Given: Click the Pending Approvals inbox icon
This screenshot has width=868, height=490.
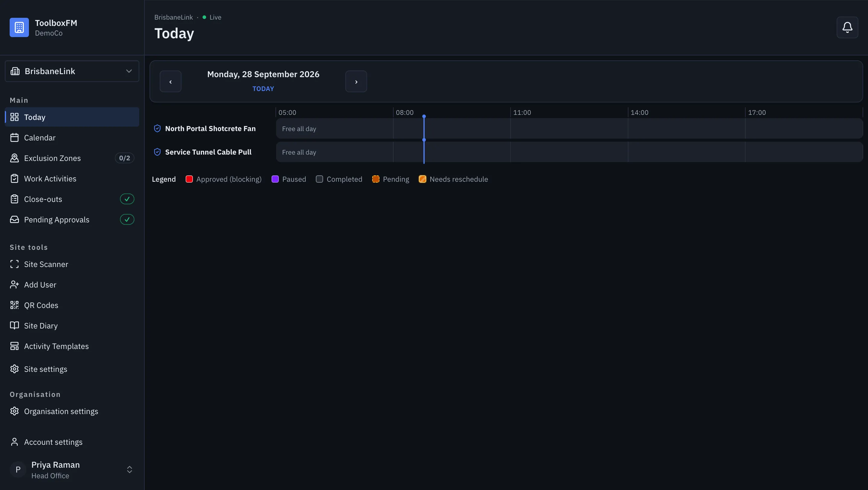Looking at the screenshot, I should [x=14, y=219].
